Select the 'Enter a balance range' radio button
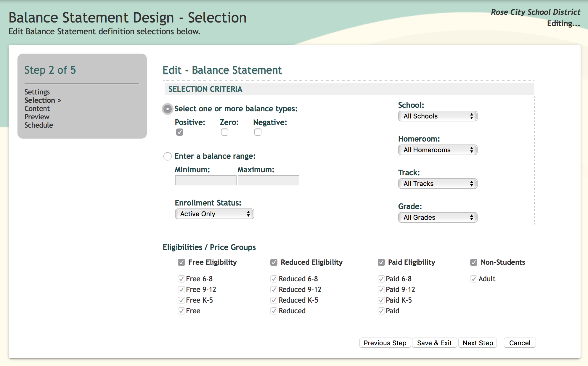The height and width of the screenshot is (366, 588). (x=168, y=156)
